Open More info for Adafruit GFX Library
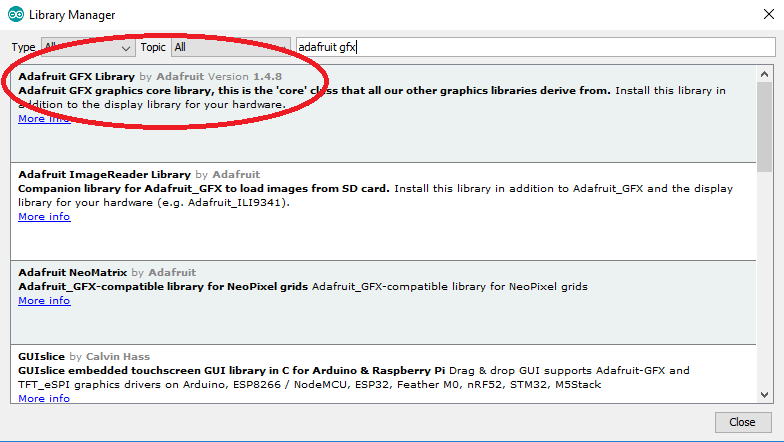The image size is (784, 442). [44, 118]
